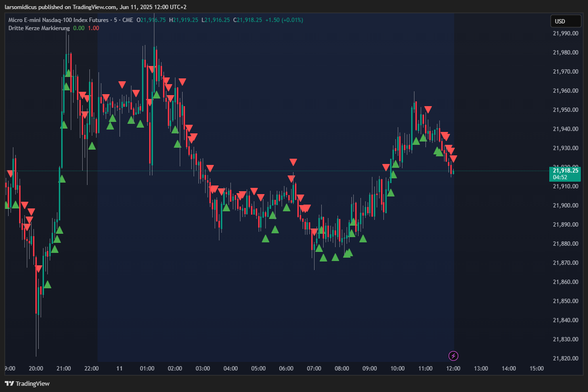Click the 08:00 time axis label
This screenshot has height=392, width=588.
click(342, 369)
